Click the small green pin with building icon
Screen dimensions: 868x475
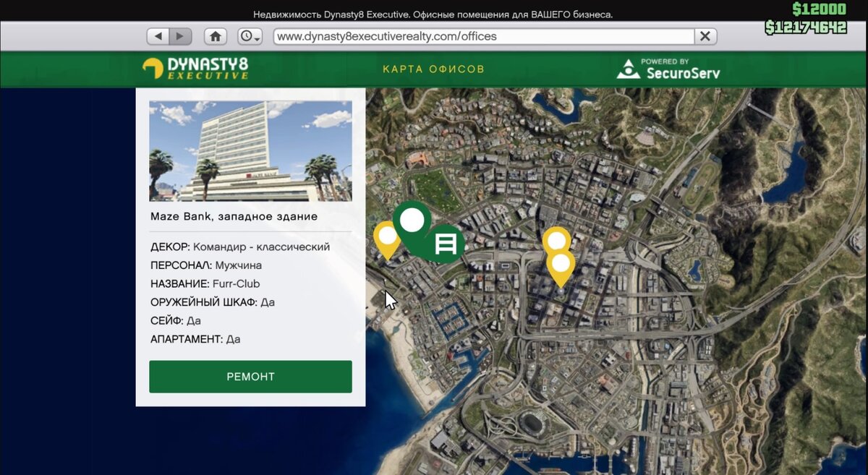(x=446, y=244)
